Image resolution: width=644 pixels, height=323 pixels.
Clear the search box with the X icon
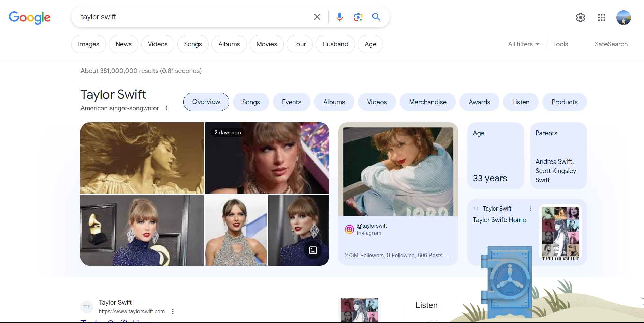point(317,17)
